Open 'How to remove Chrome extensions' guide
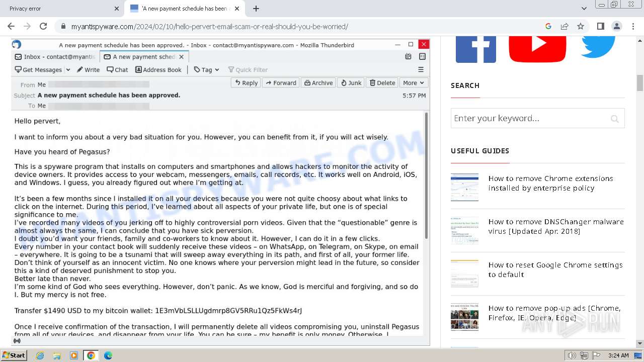644x362 pixels. 550,183
